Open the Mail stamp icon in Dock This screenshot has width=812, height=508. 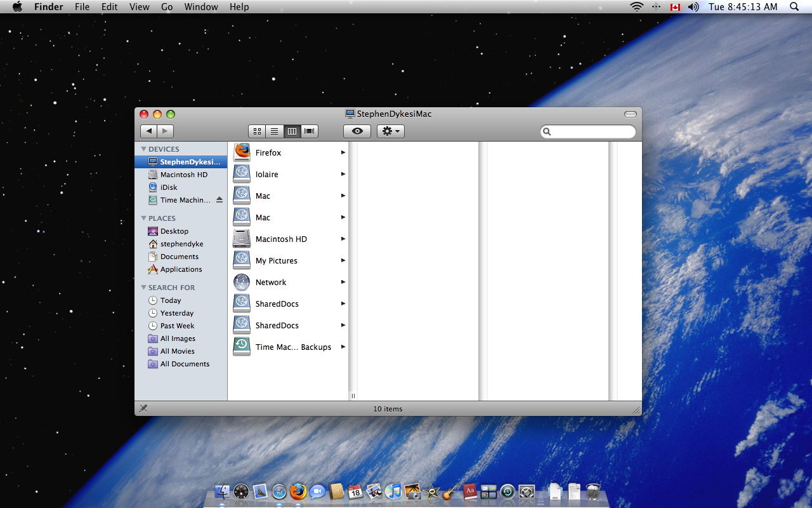point(260,491)
